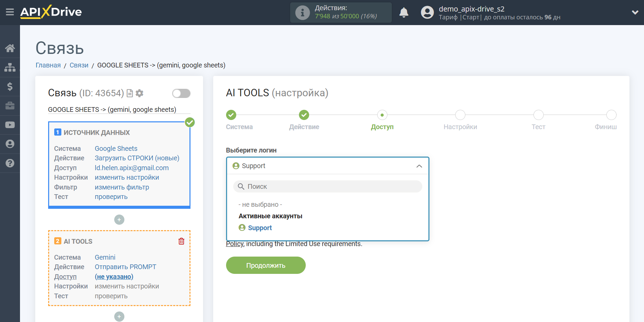This screenshot has height=322, width=644.
Task: Add a block after AI TOOLS
Action: (x=119, y=317)
